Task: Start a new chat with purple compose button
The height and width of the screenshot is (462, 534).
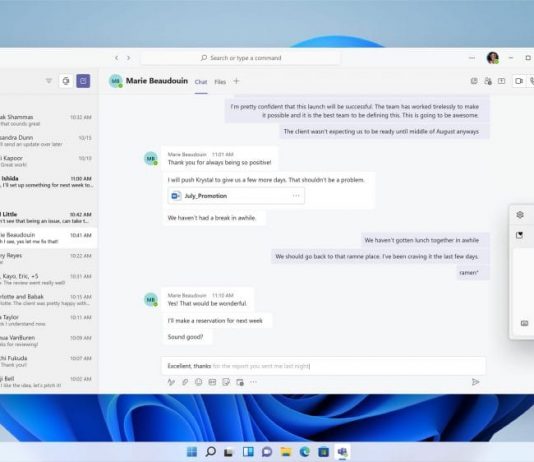Action: 83,81
